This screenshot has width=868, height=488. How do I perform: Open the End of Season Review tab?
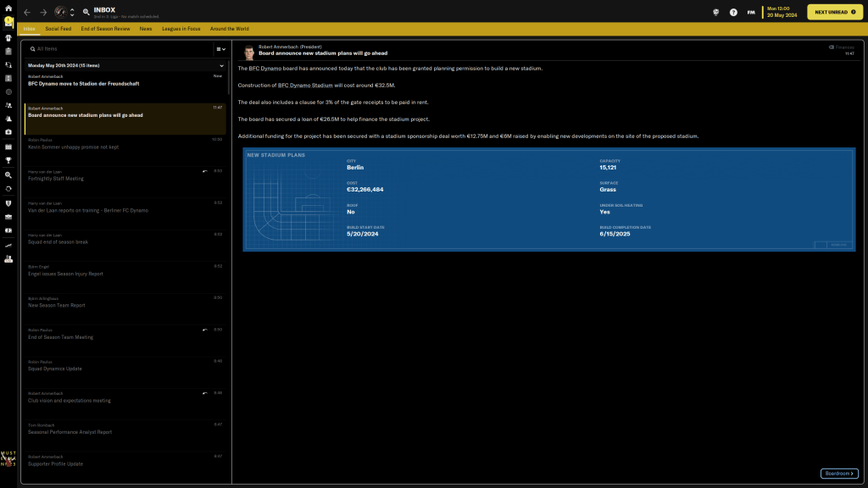click(x=105, y=29)
